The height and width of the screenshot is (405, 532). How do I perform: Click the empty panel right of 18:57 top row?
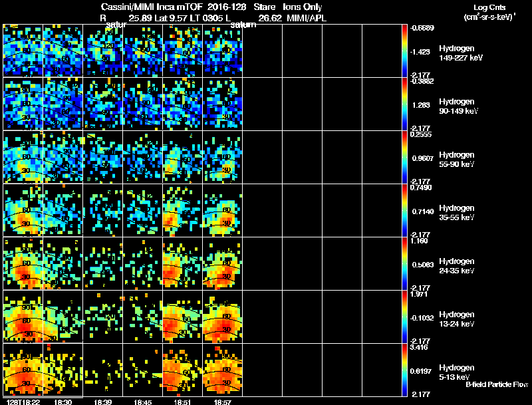[x=263, y=51]
